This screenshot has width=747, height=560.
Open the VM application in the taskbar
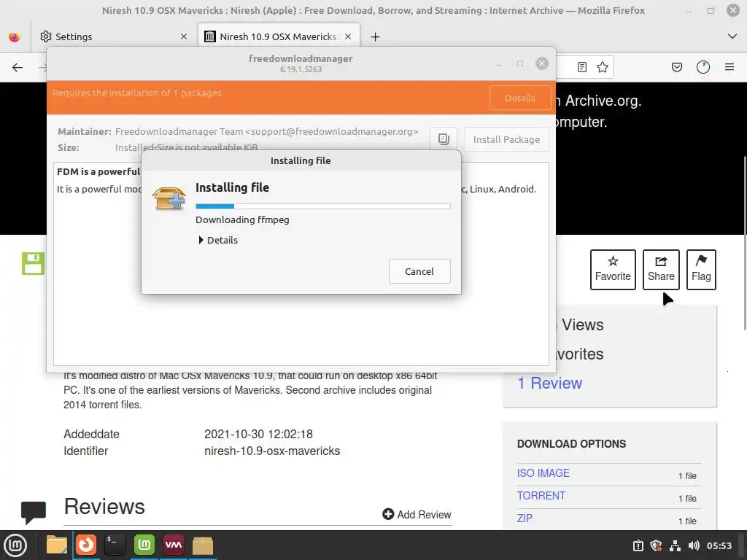pos(174,545)
